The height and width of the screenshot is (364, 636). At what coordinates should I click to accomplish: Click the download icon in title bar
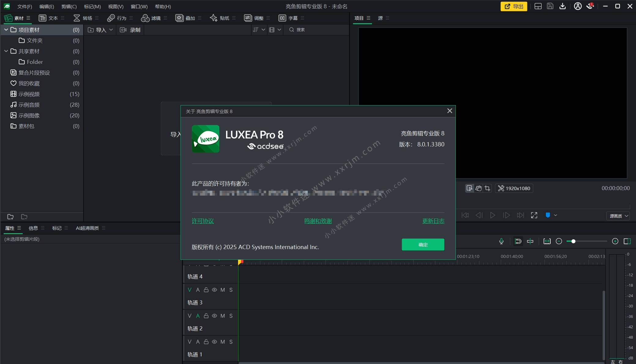point(562,6)
